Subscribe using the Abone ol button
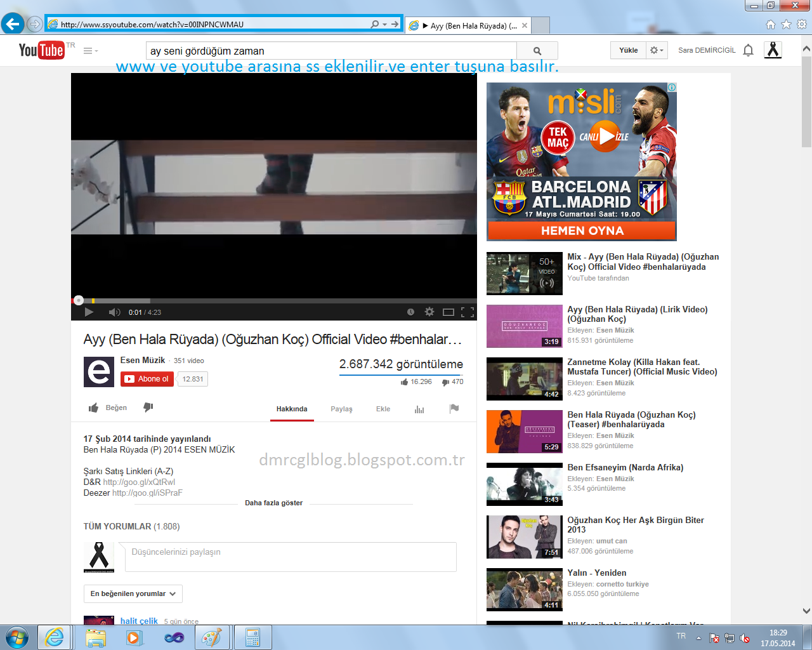The width and height of the screenshot is (812, 650). click(x=147, y=379)
